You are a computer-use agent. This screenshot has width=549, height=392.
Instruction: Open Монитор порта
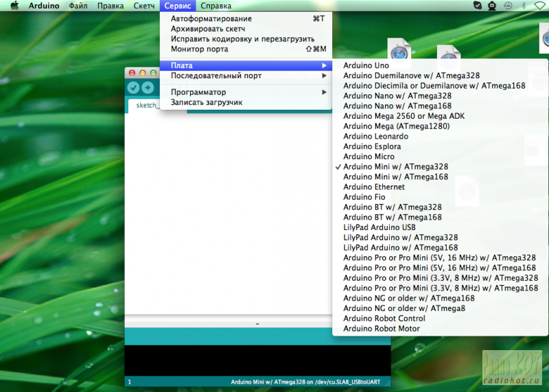coord(246,49)
